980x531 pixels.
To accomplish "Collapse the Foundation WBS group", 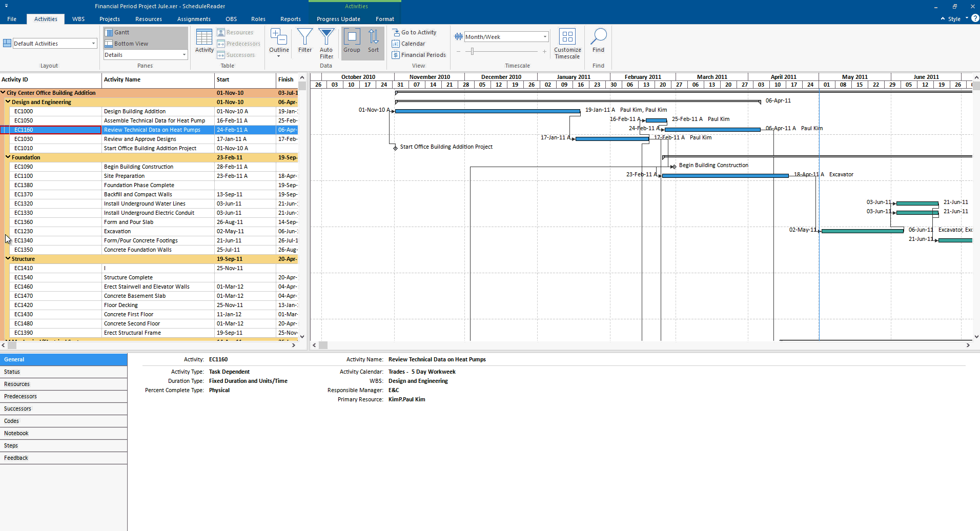I will (x=8, y=157).
